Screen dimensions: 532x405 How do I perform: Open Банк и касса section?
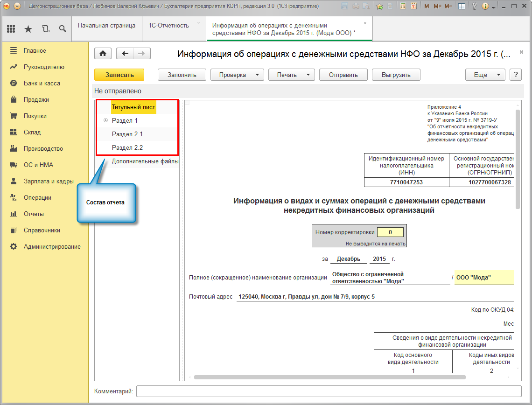[x=42, y=84]
